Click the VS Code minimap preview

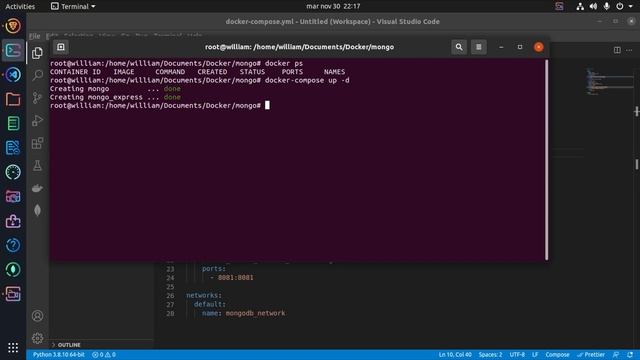point(610,82)
